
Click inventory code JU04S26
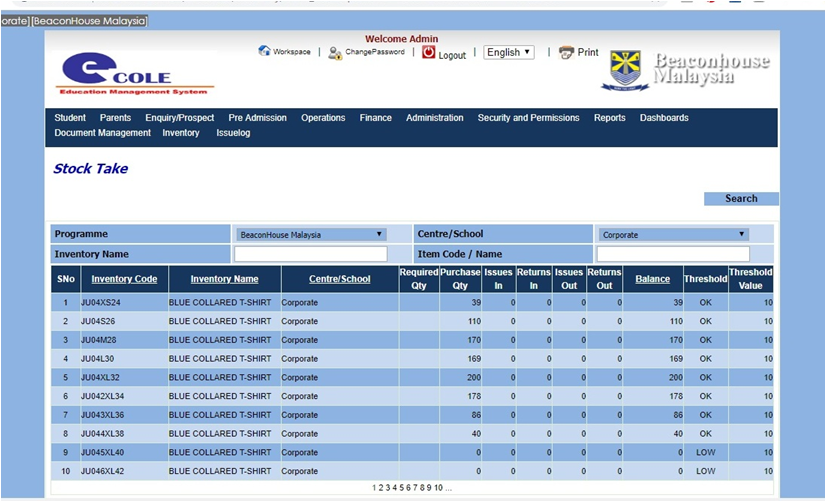(98, 321)
